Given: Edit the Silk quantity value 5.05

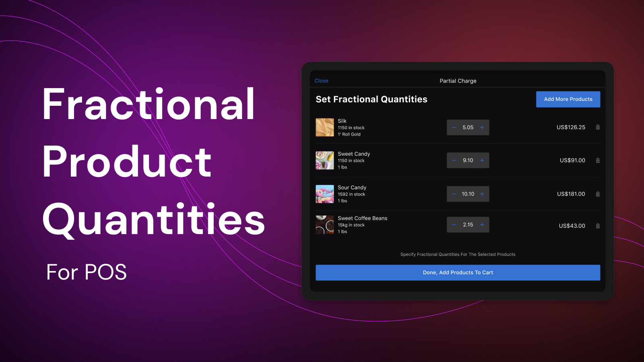Looking at the screenshot, I should pos(468,127).
